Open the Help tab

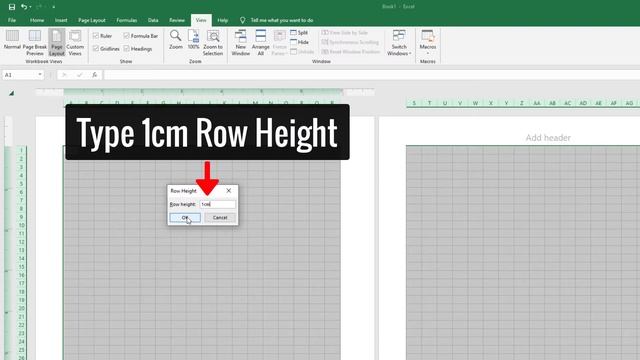pos(222,20)
